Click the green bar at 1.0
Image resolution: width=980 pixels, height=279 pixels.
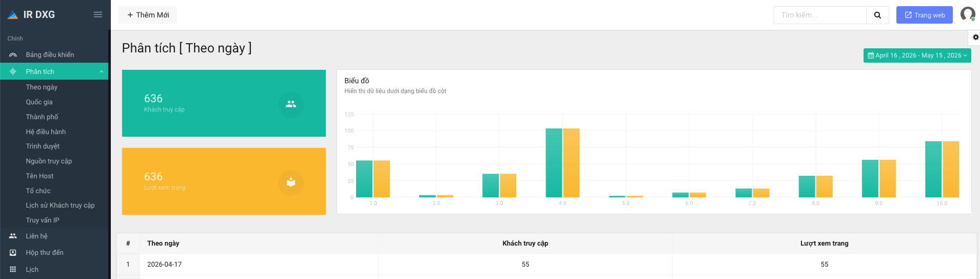[x=364, y=179]
